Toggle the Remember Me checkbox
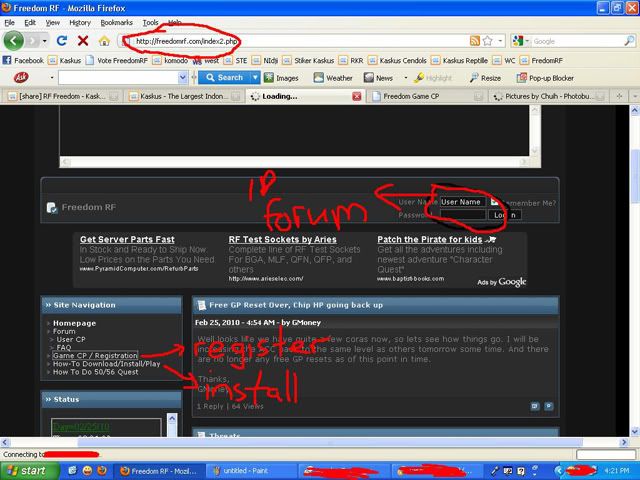This screenshot has height=480, width=640. coord(494,202)
